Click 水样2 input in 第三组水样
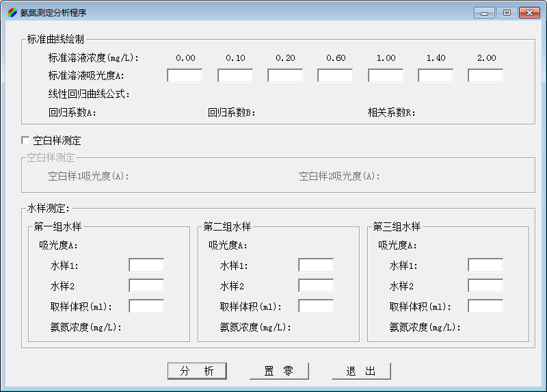Viewport: 547px width, 392px height. click(x=485, y=286)
